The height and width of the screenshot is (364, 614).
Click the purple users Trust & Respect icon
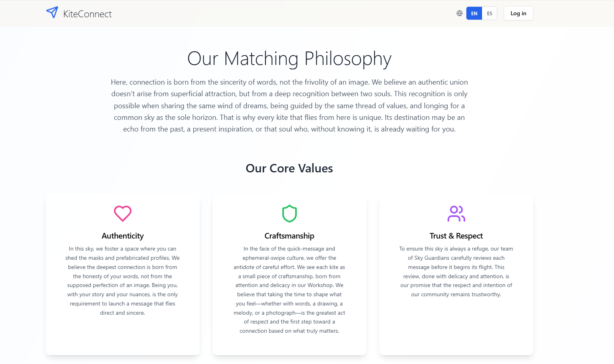coord(456,214)
